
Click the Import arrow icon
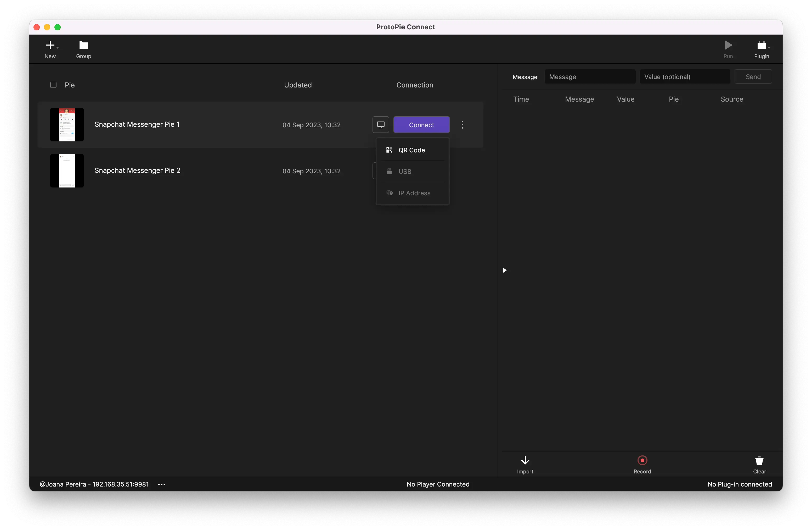(525, 461)
